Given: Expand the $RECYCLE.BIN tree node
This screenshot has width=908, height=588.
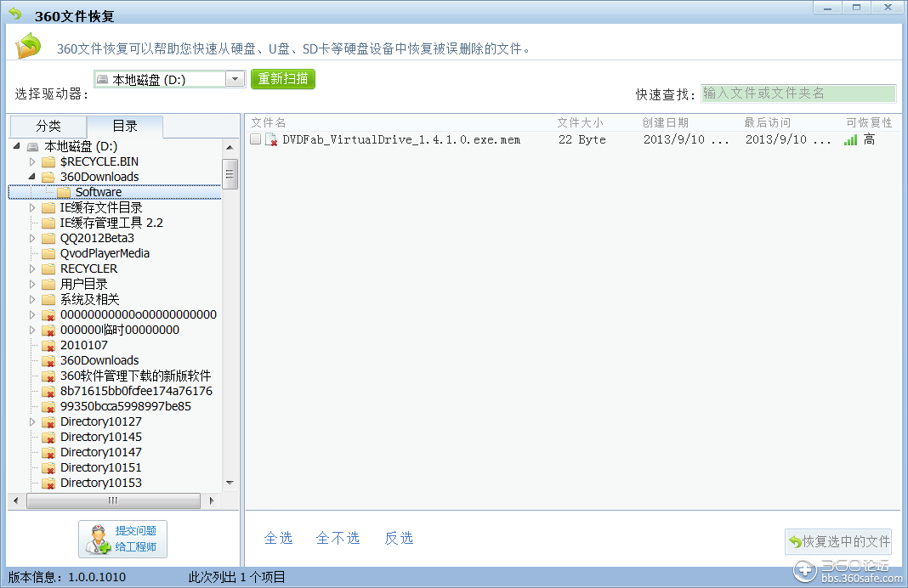Looking at the screenshot, I should (32, 161).
